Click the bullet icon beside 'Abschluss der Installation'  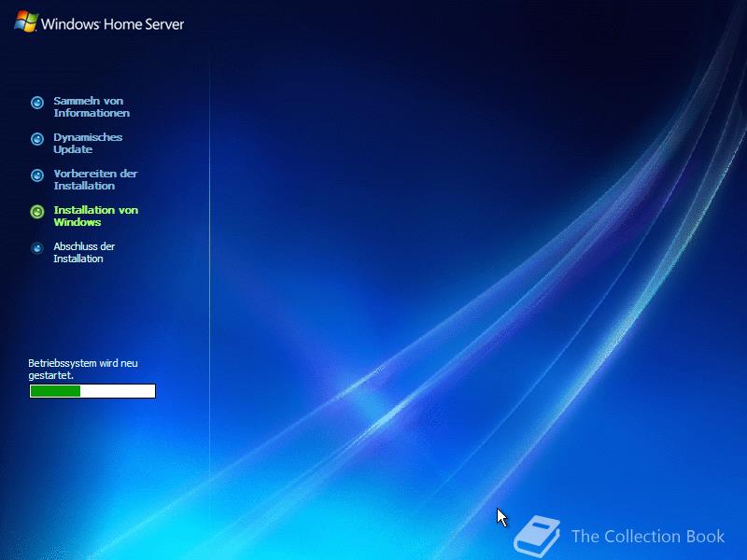tap(37, 248)
